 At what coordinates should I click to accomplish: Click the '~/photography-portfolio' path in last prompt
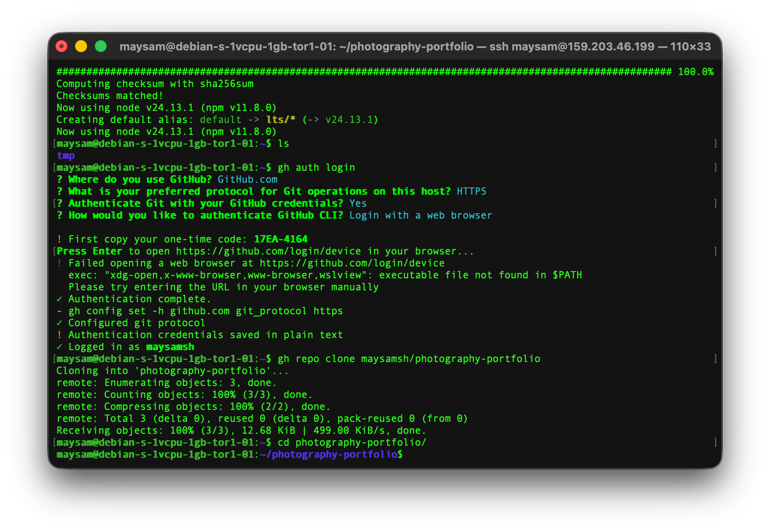tap(328, 454)
